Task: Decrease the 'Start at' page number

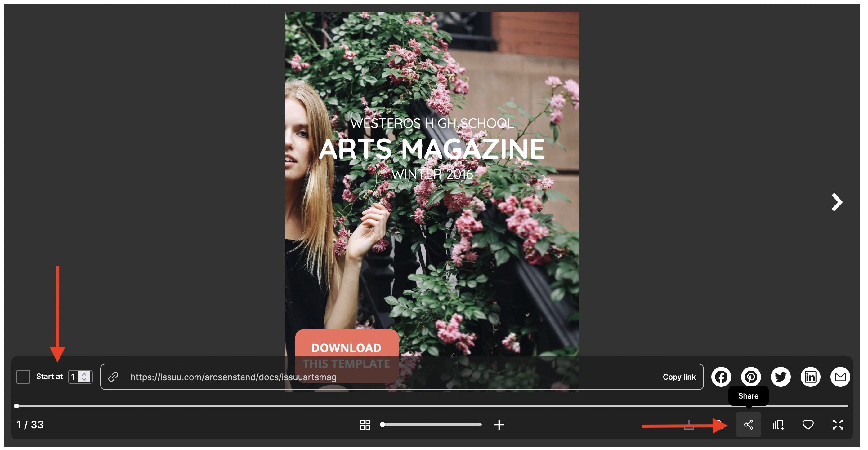Action: [84, 379]
